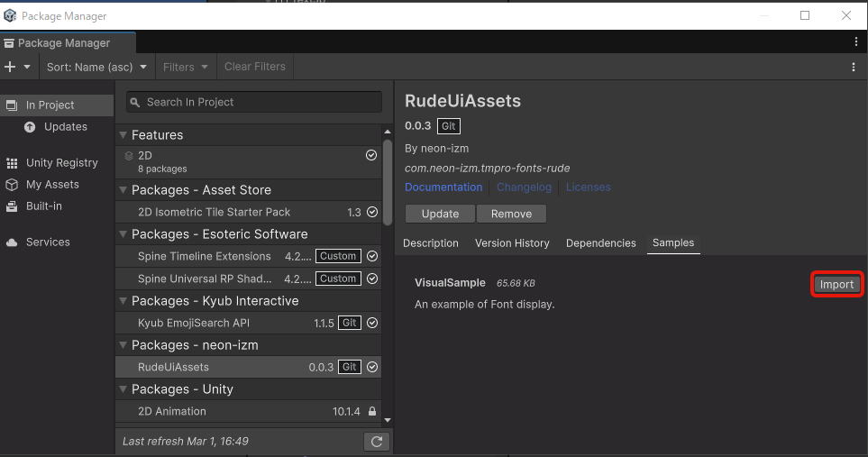Select In Project in the sidebar

tap(57, 105)
